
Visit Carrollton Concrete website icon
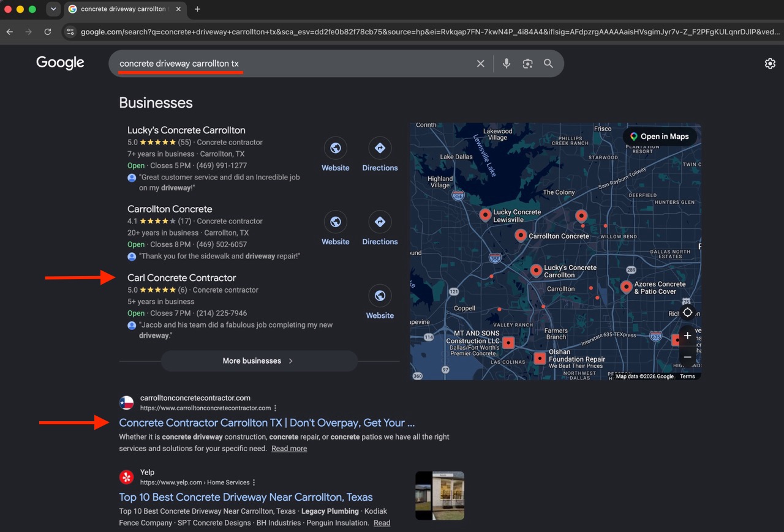tap(336, 222)
